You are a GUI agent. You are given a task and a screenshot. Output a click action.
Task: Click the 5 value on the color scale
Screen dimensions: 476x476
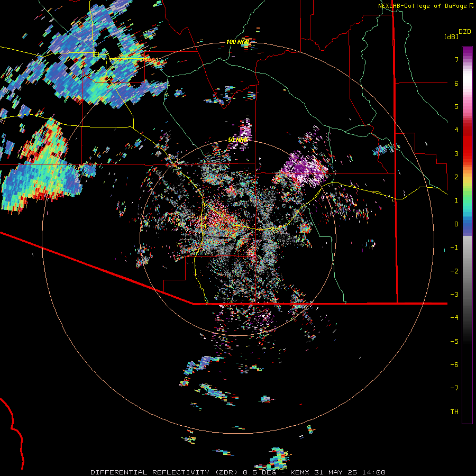(456, 106)
